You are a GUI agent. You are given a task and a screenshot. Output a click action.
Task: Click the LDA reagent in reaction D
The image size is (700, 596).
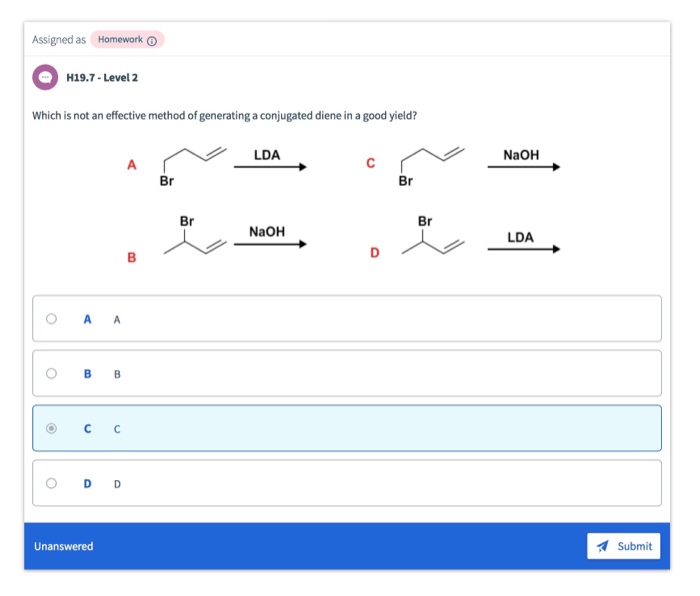[x=520, y=237]
